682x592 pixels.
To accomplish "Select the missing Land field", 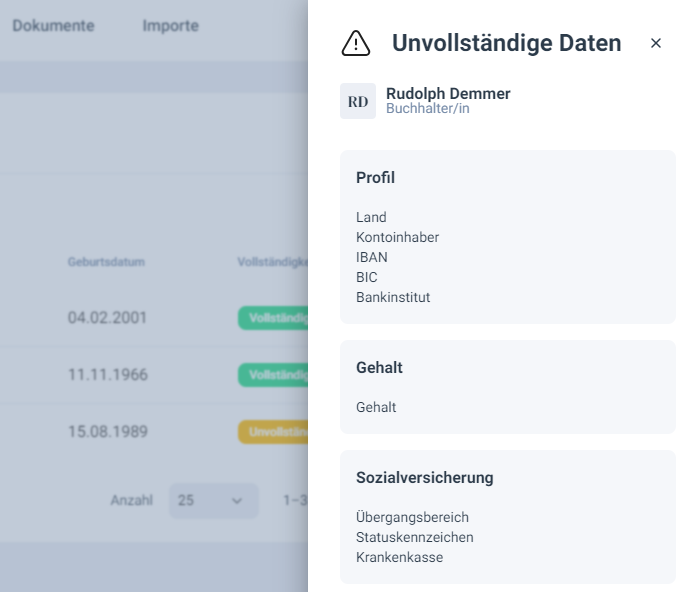I will [x=371, y=217].
